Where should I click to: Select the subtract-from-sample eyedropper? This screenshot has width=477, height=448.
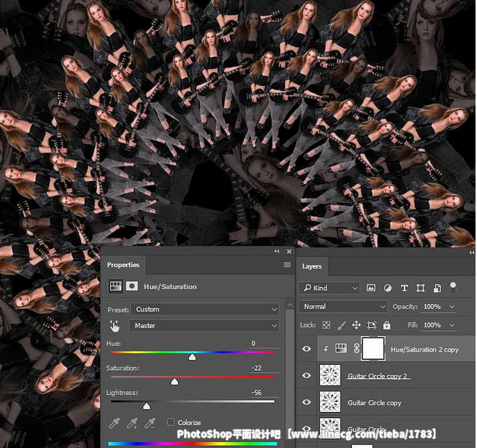point(150,423)
